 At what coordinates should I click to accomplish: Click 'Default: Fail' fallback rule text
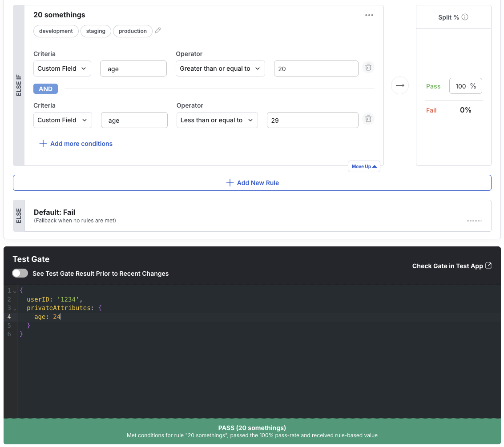tap(54, 212)
